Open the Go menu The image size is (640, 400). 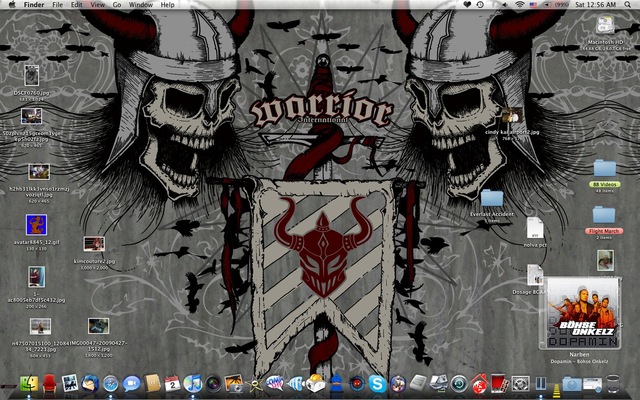click(117, 4)
